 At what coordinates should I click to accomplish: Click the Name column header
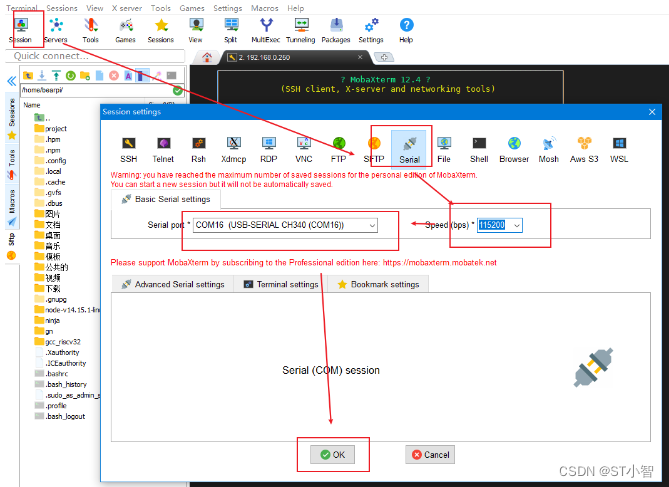click(x=32, y=105)
